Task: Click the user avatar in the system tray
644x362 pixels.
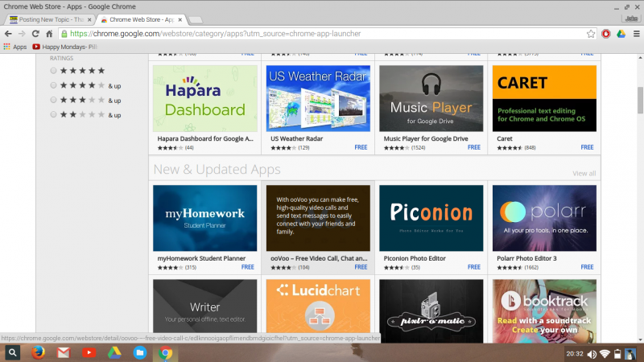Action: [630, 354]
